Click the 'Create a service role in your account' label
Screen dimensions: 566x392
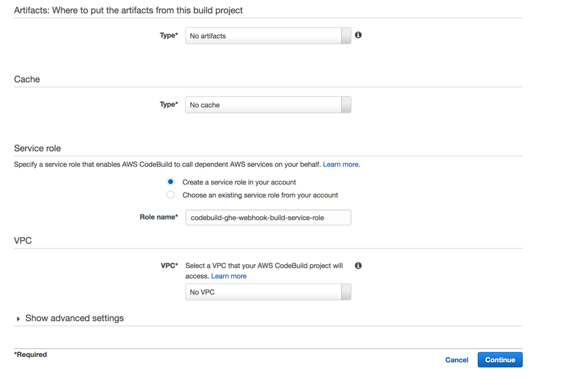coord(239,182)
